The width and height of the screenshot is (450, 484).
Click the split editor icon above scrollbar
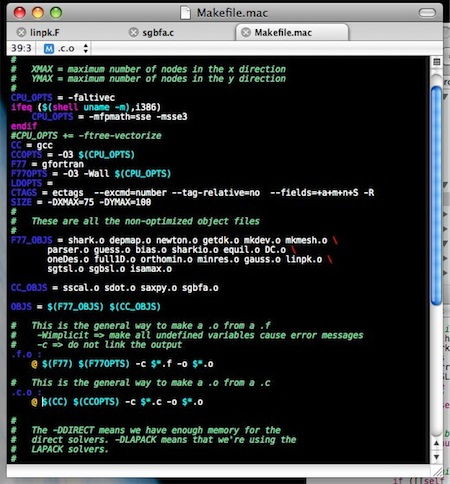coord(436,62)
